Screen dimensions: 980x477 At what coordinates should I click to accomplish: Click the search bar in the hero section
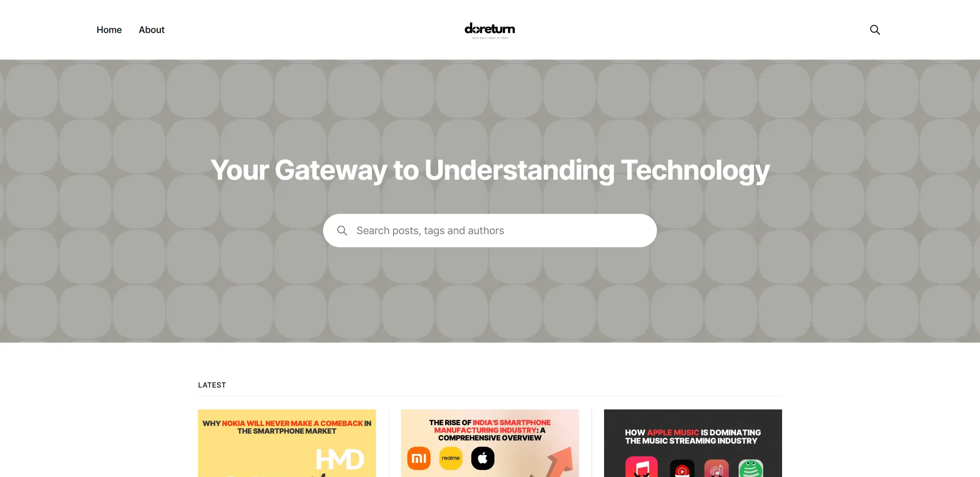pyautogui.click(x=490, y=230)
